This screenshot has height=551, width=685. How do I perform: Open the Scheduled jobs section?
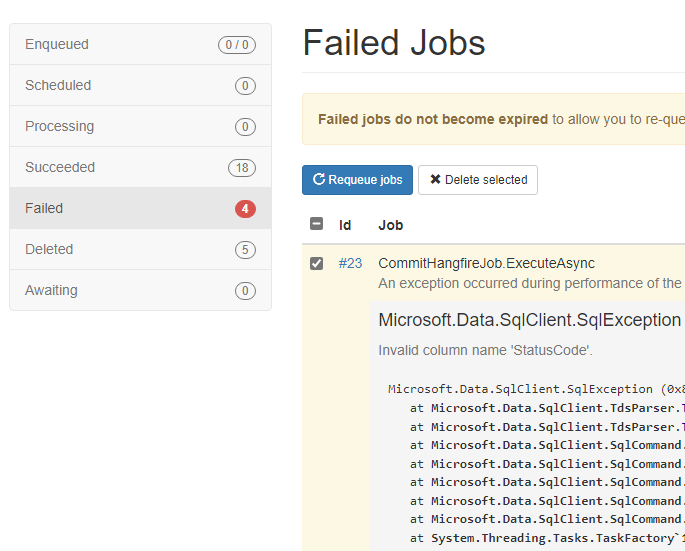(x=141, y=85)
